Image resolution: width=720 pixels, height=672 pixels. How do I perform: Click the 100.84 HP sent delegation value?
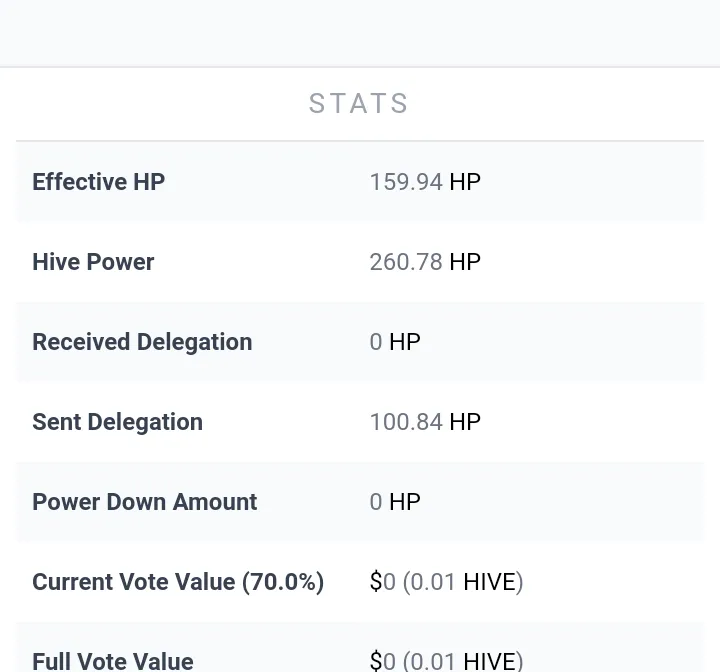(x=425, y=422)
